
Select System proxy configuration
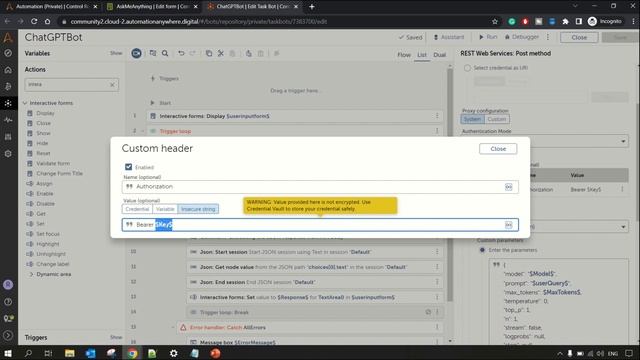point(472,119)
